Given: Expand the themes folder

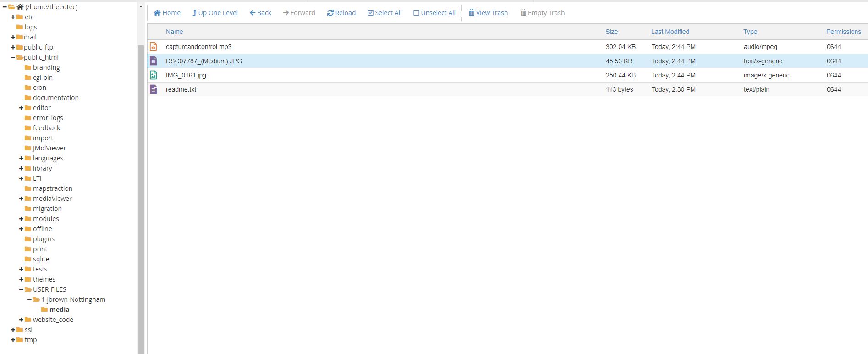Looking at the screenshot, I should coord(21,279).
